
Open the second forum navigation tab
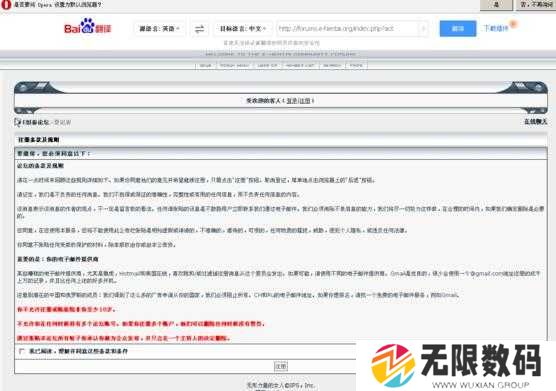[x=234, y=65]
